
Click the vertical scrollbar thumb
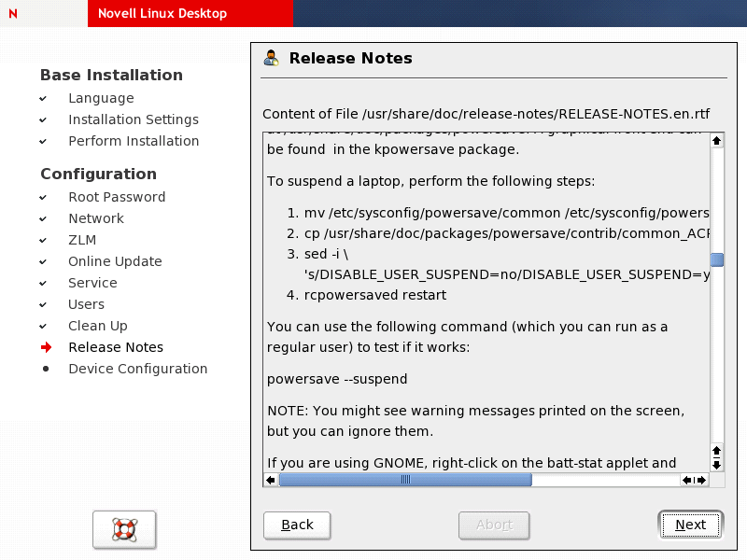click(716, 259)
